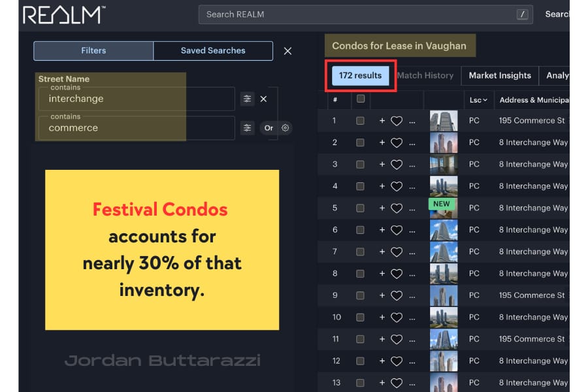Screen dimensions: 588x392
Task: Open thumbnail photo of listing row 1
Action: pos(444,121)
